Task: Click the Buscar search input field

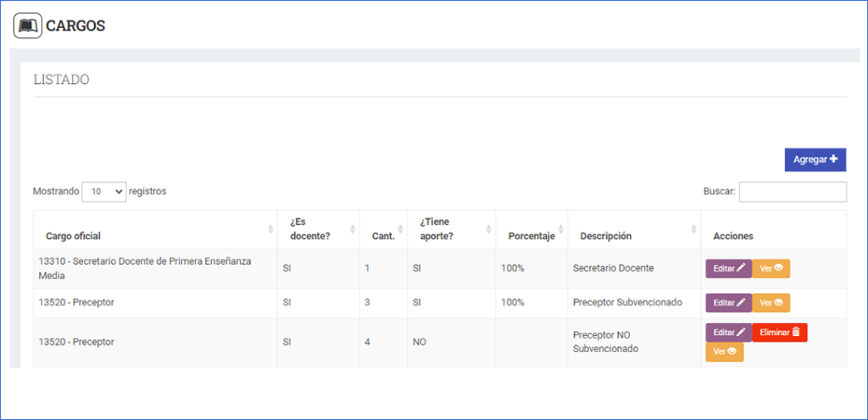Action: [x=792, y=192]
